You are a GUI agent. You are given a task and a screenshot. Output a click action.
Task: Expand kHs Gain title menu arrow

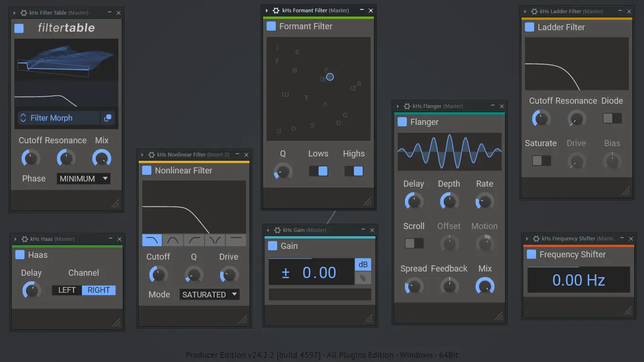coord(268,230)
